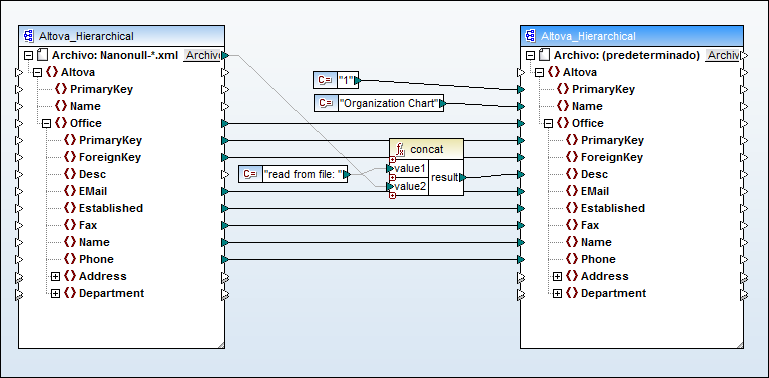Viewport: 769px width, 378px height.
Task: Click the concat result output connector
Action: click(x=462, y=177)
